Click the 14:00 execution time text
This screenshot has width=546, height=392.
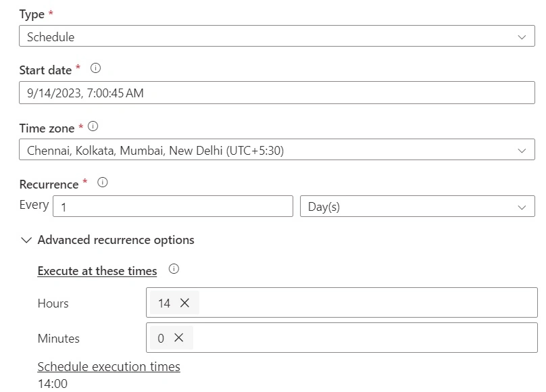click(53, 384)
